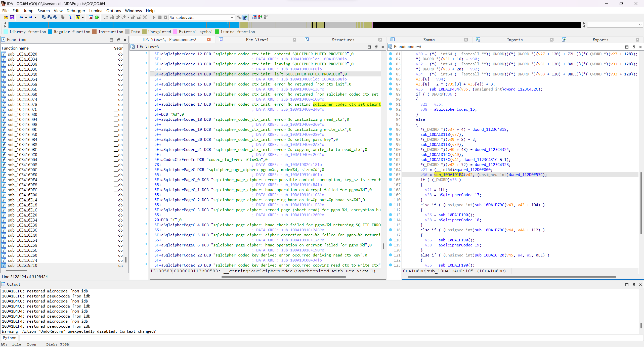Open the Debugger menu
This screenshot has height=347, width=644.
(76, 11)
